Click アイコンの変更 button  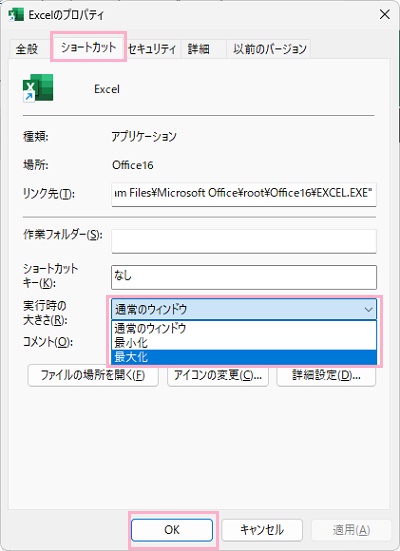coord(218,375)
